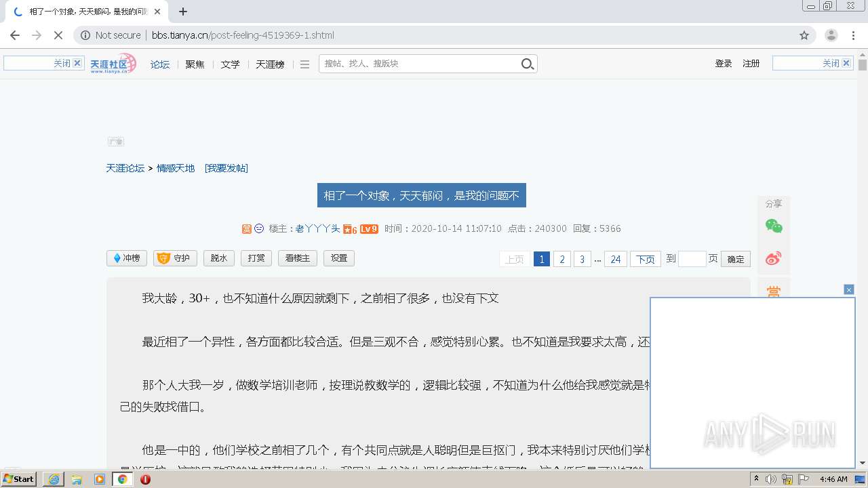Share the post via Weibo icon

tap(774, 258)
